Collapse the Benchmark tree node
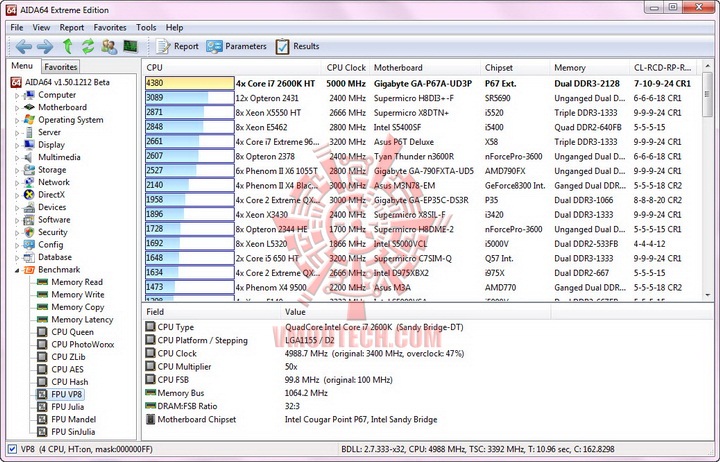 17,270
